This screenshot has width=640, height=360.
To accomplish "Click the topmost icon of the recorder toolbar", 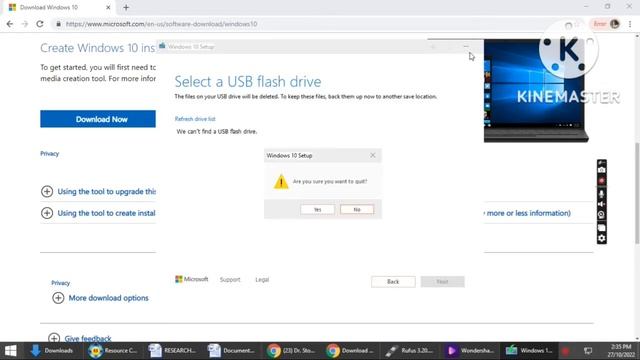I will [602, 162].
